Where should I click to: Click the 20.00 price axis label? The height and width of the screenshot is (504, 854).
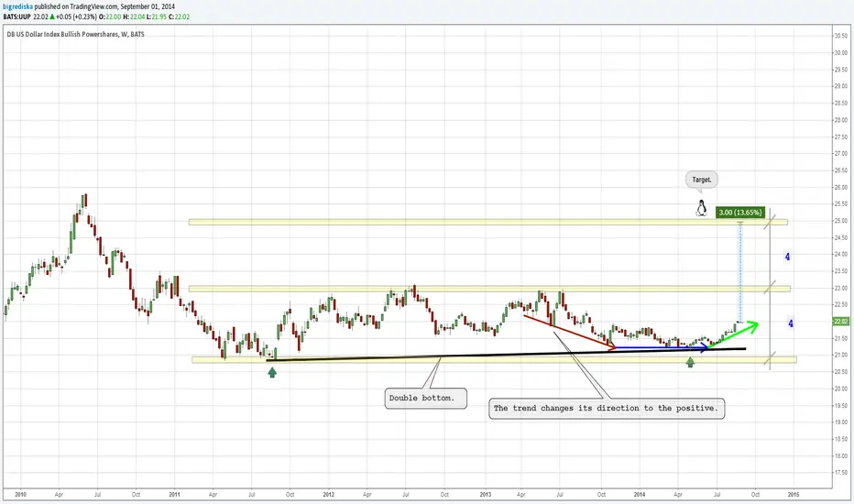pos(841,389)
